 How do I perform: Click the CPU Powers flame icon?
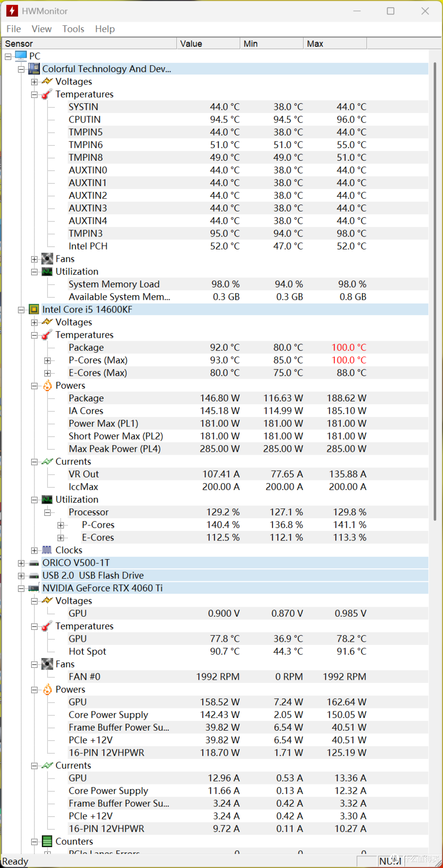click(47, 385)
